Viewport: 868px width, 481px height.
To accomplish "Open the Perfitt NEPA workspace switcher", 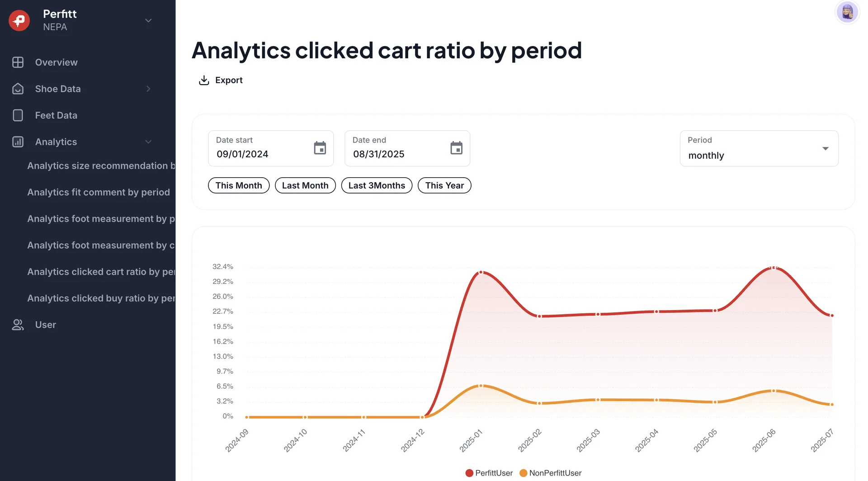I will pos(148,20).
